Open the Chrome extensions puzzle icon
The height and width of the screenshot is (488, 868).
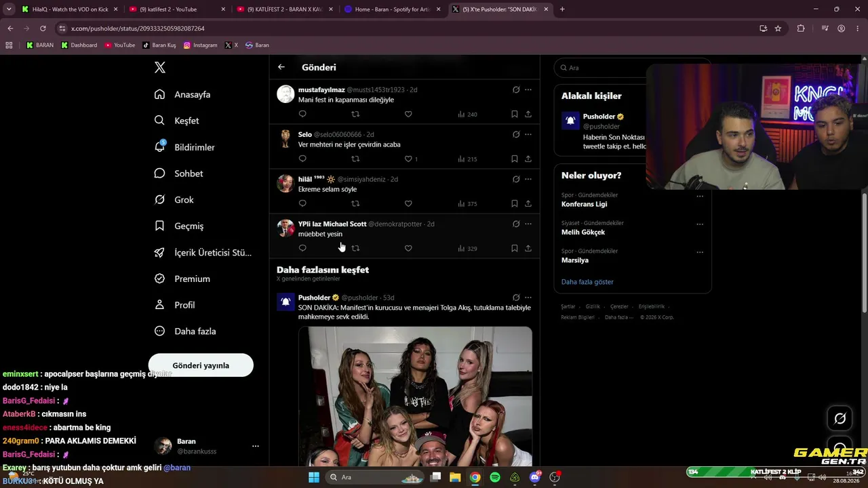click(x=801, y=28)
